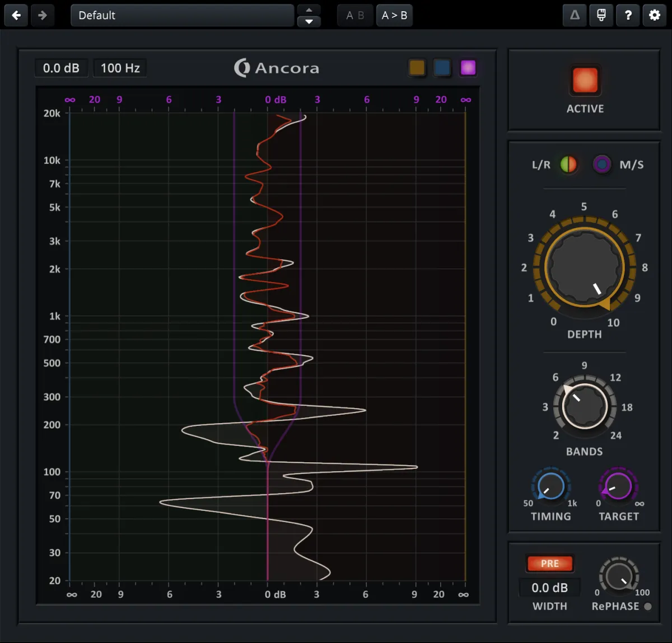Open the help question mark
The width and height of the screenshot is (672, 643).
(628, 15)
